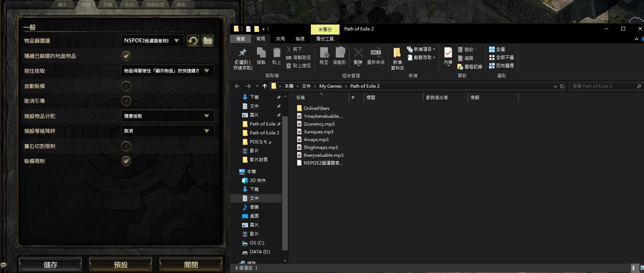
Task: Open the 預設物品分配 dropdown
Action: point(168,116)
